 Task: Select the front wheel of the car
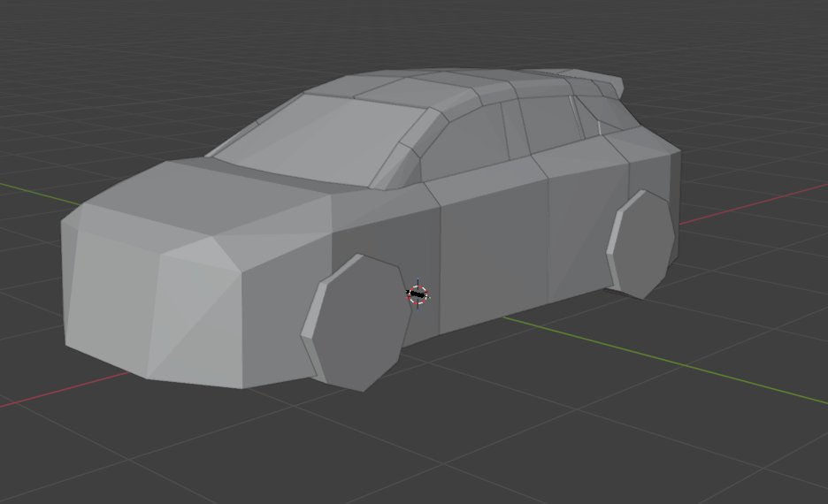point(357,323)
